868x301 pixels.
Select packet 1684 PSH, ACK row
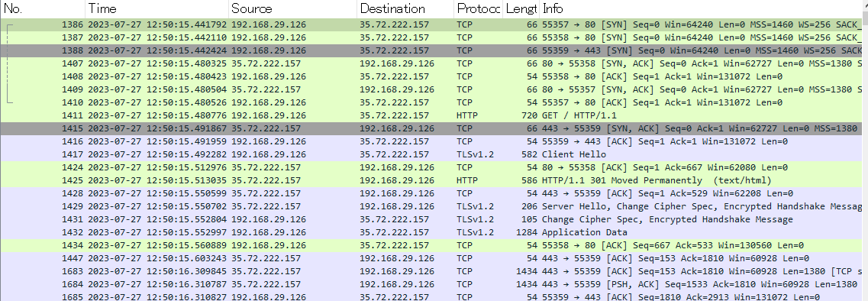coord(431,284)
